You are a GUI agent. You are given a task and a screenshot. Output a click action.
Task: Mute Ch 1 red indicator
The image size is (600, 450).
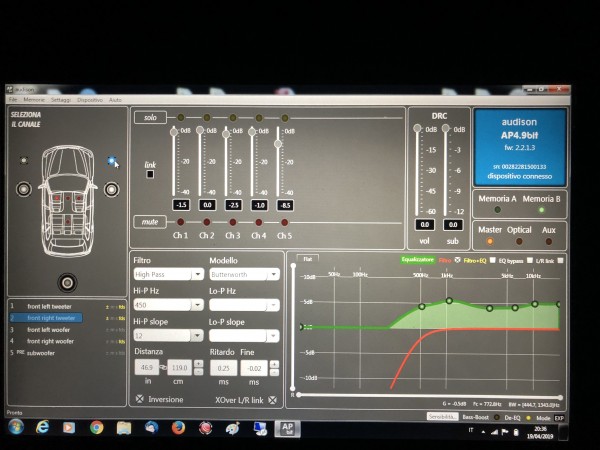[181, 222]
